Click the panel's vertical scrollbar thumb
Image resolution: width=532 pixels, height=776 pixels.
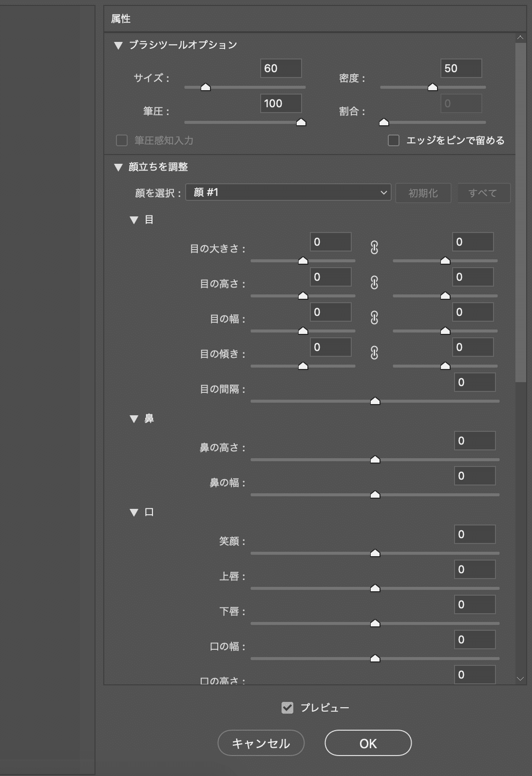[520, 212]
